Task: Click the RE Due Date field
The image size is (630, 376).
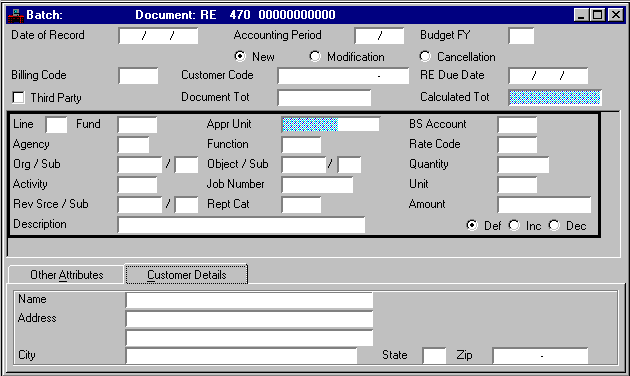Action: pos(548,76)
